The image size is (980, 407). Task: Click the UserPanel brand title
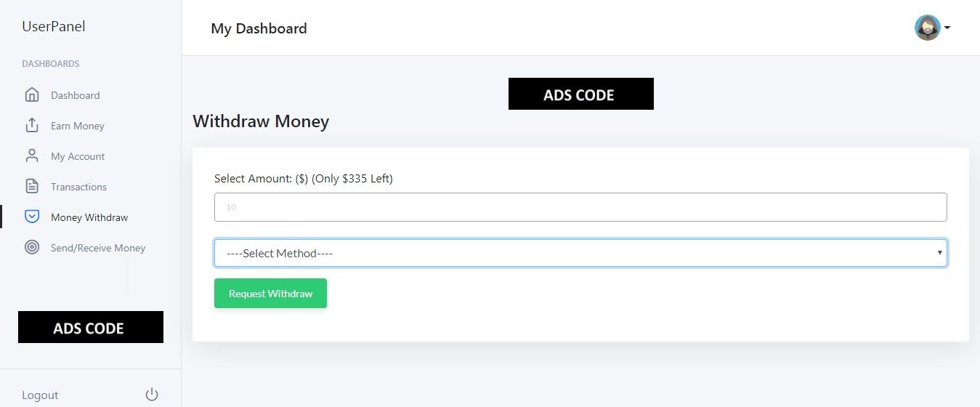pyautogui.click(x=54, y=27)
